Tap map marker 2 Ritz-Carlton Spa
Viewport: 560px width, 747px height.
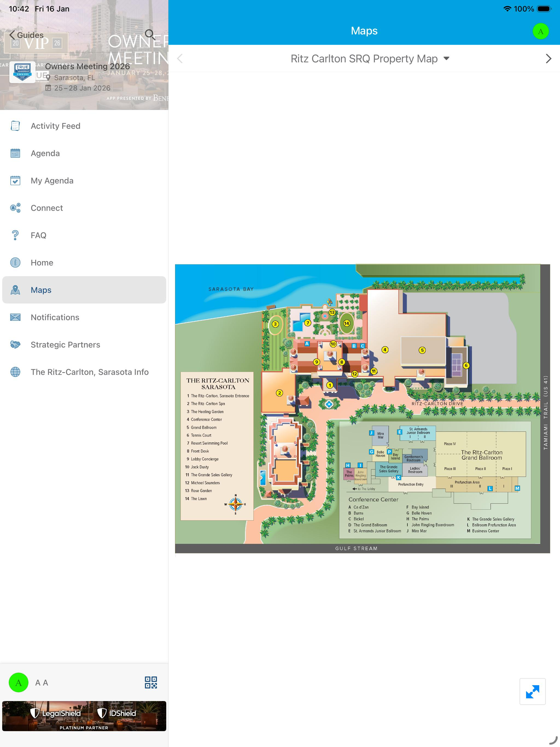coord(279,393)
